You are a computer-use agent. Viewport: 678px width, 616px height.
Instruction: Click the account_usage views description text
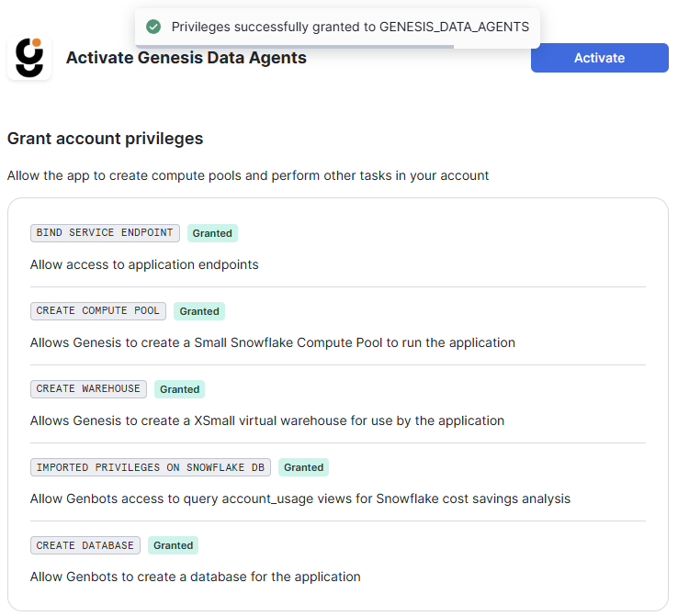tap(300, 498)
